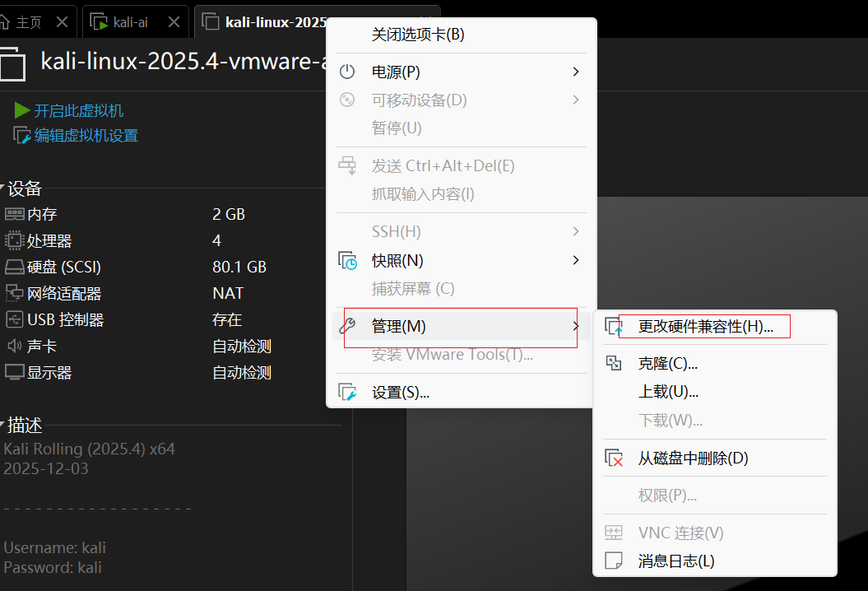Click the 硬盘 (SCSI) disk icon

[14, 267]
